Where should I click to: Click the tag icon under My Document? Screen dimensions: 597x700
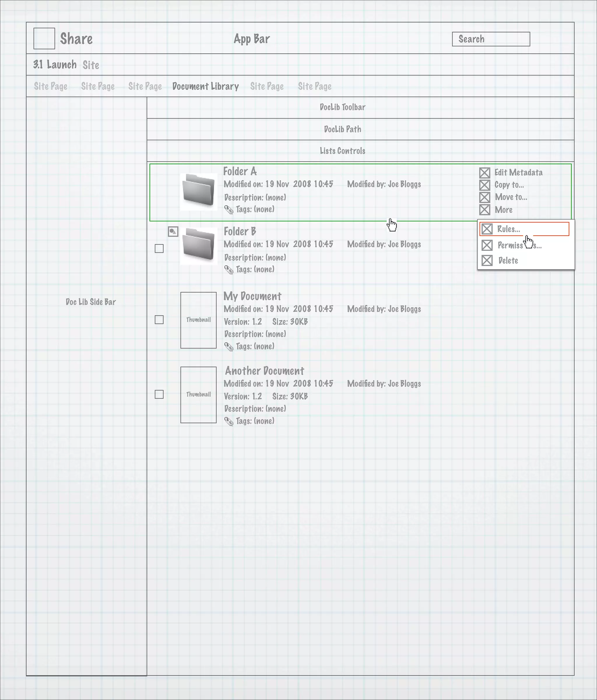pyautogui.click(x=229, y=347)
